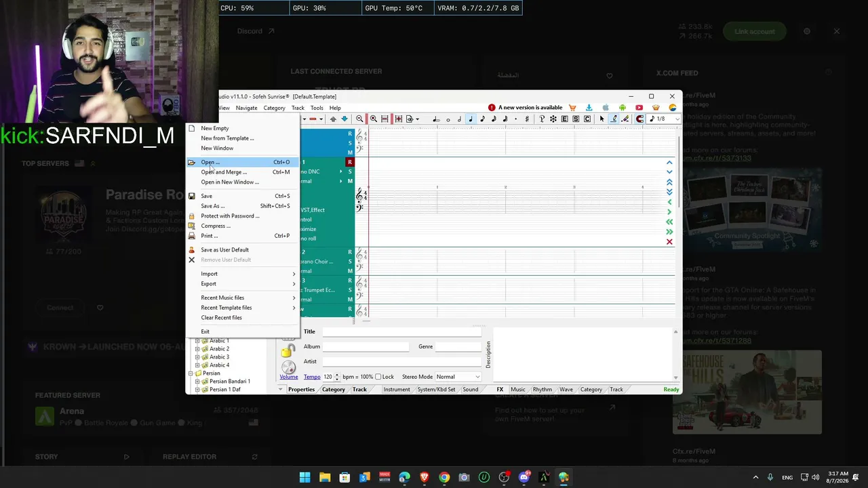
Task: Toggle record R on track 1
Action: click(x=350, y=162)
